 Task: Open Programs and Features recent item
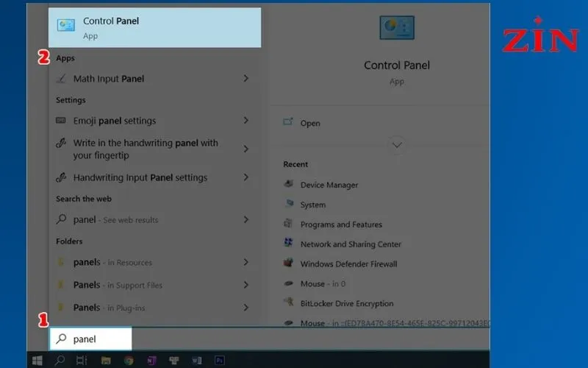341,224
